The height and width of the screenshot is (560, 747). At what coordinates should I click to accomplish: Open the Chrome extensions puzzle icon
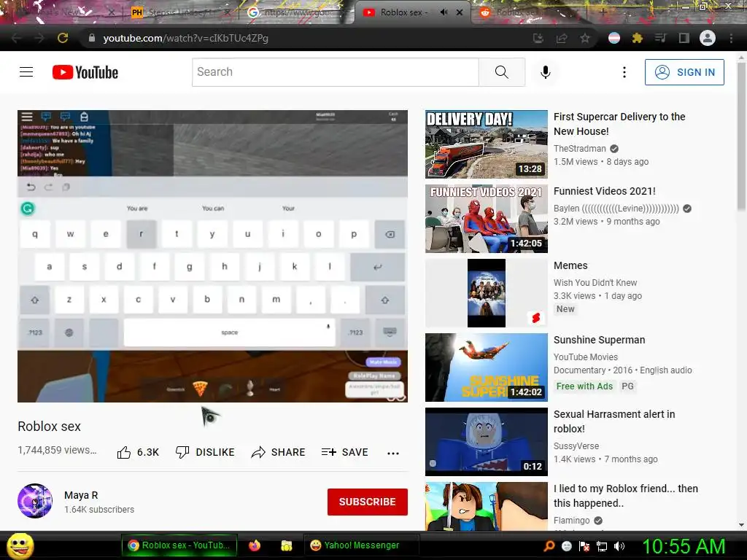tap(637, 38)
